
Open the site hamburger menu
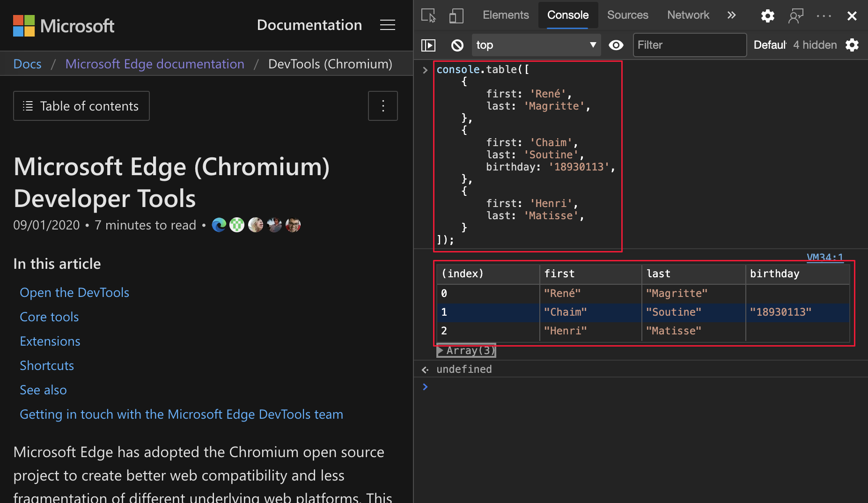[x=388, y=25]
